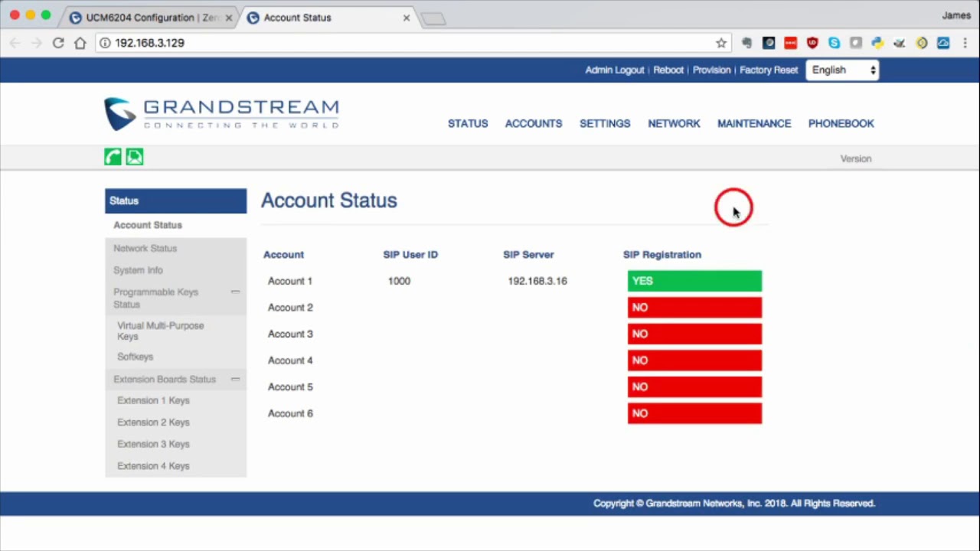Collapse the Programmable Keys Status section
Screen dimensions: 980x551
[x=235, y=292]
